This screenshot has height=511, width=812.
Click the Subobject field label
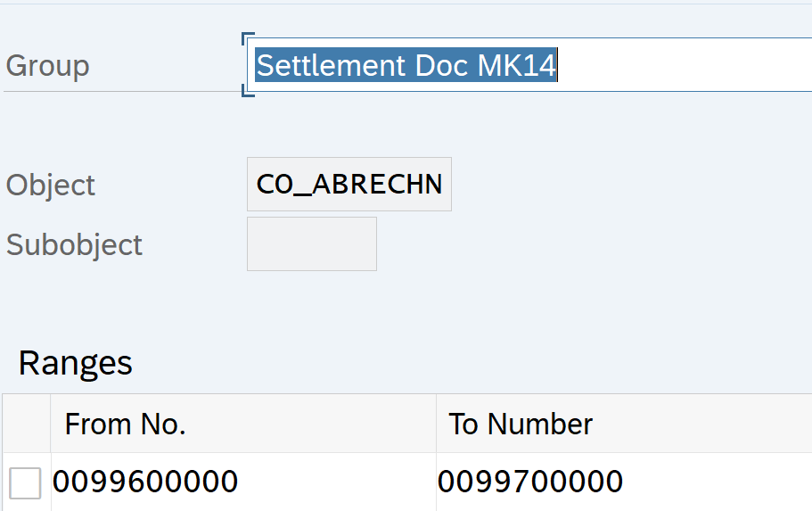click(75, 245)
